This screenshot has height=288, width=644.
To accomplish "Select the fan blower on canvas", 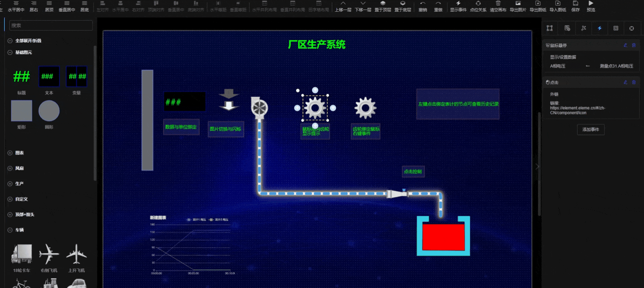I will pyautogui.click(x=259, y=108).
